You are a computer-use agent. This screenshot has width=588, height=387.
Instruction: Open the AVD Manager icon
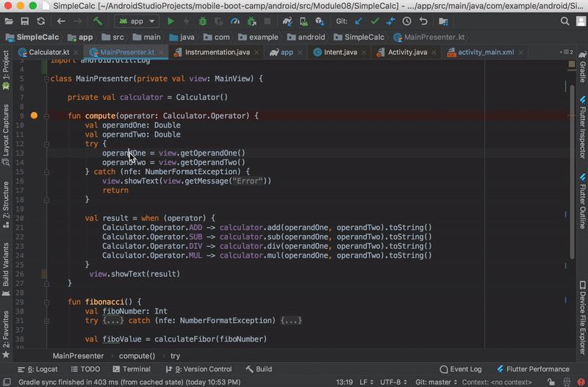click(304, 21)
